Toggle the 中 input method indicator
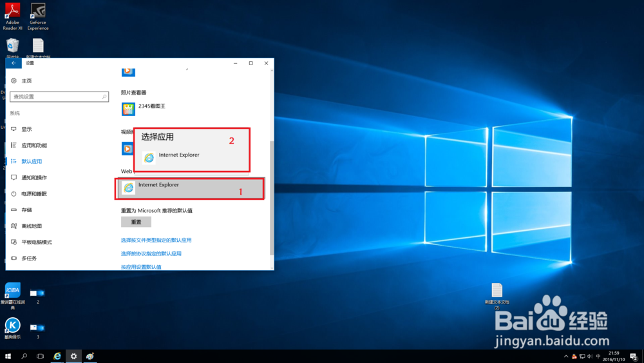This screenshot has height=363, width=644. 598,357
